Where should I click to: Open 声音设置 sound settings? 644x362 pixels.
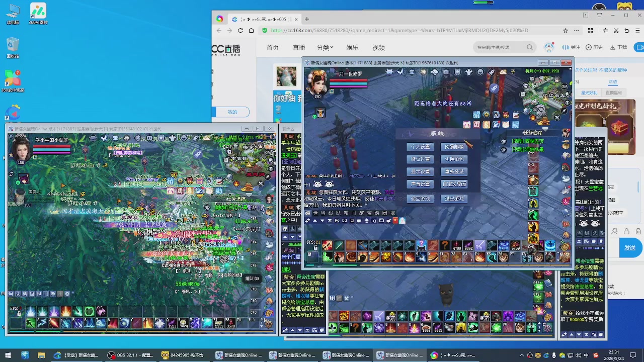pyautogui.click(x=421, y=185)
